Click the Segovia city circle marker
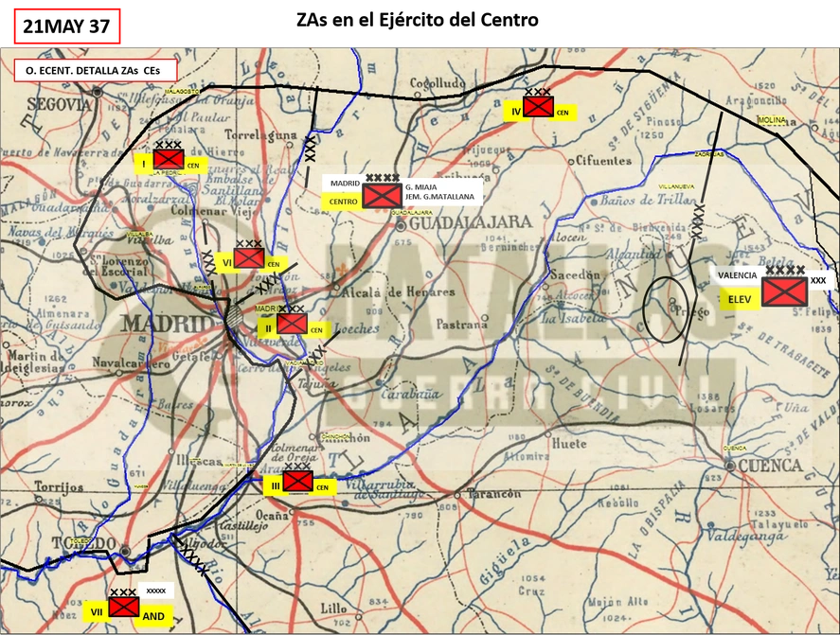Image resolution: width=840 pixels, height=635 pixels. 98,93
